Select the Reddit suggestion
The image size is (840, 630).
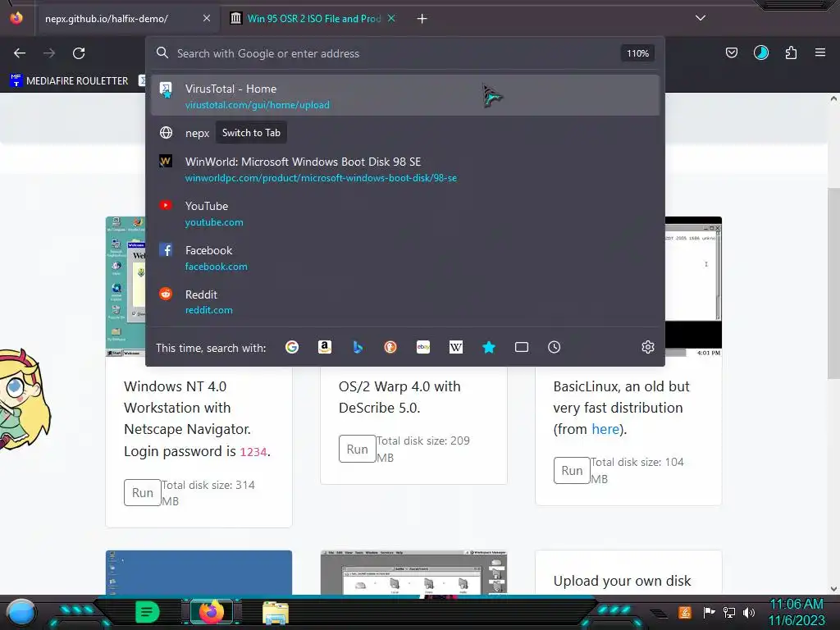pos(405,302)
